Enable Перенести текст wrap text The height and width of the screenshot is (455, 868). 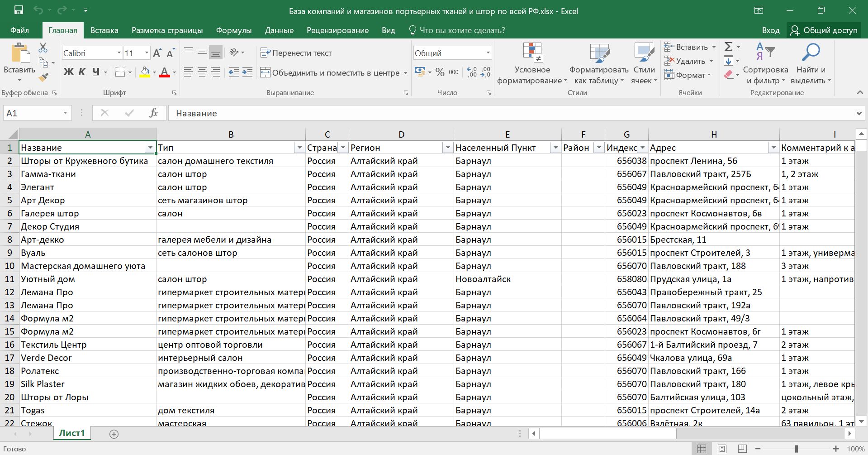[x=296, y=53]
